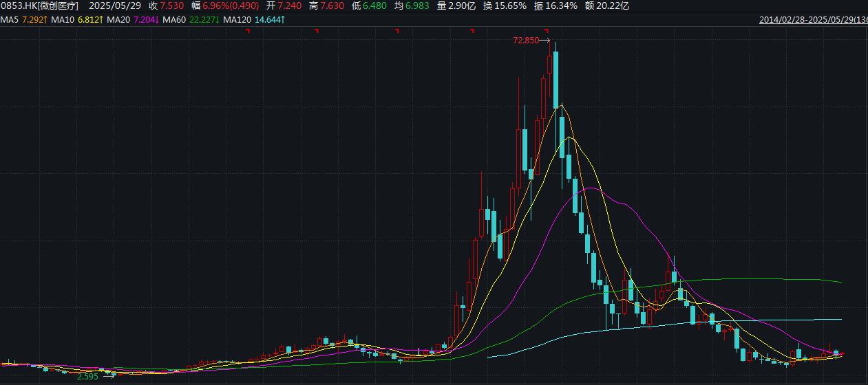Image resolution: width=868 pixels, height=385 pixels.
Task: Click the 72.850 highest price label
Action: coord(526,41)
